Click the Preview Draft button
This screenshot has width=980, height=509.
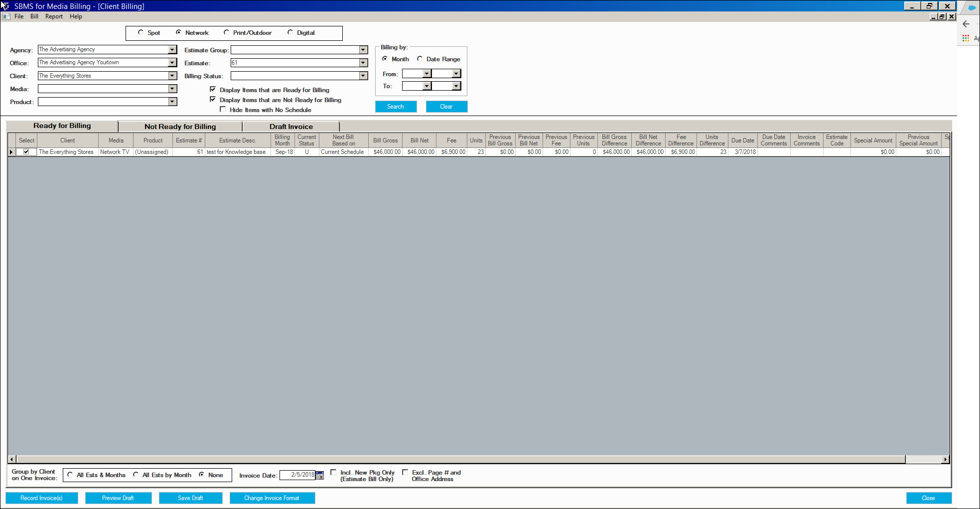[x=118, y=498]
